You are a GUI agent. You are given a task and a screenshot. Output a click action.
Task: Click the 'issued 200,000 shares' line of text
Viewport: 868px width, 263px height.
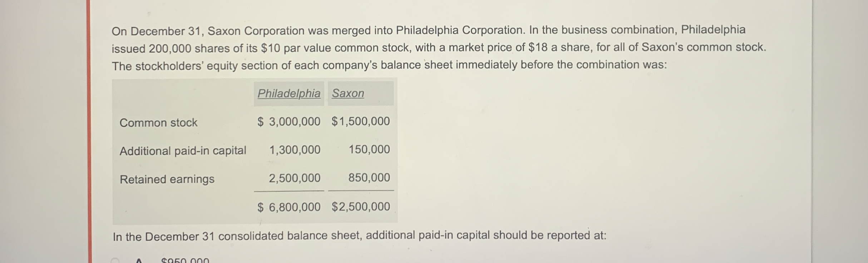click(439, 48)
